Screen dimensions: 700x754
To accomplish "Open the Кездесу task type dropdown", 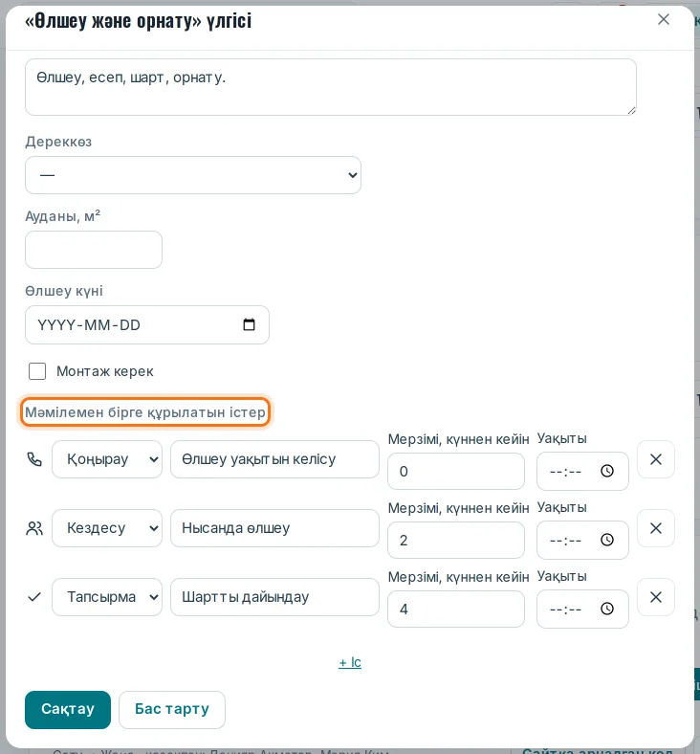I will (x=107, y=528).
